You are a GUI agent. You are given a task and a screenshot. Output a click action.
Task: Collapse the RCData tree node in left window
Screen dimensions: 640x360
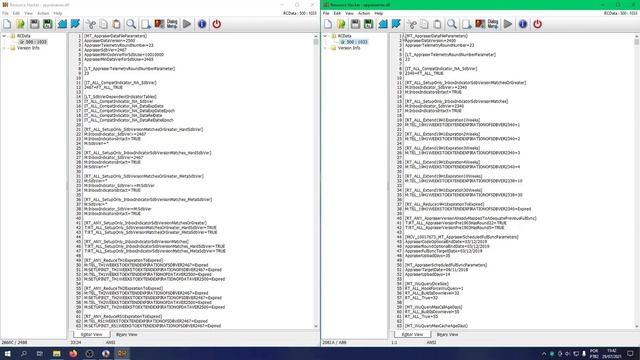4,36
